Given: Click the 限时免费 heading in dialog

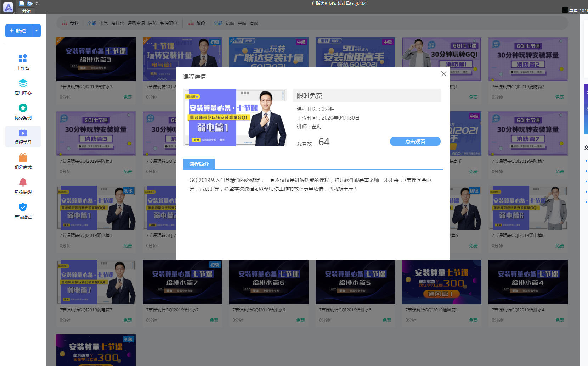Looking at the screenshot, I should click(x=310, y=96).
